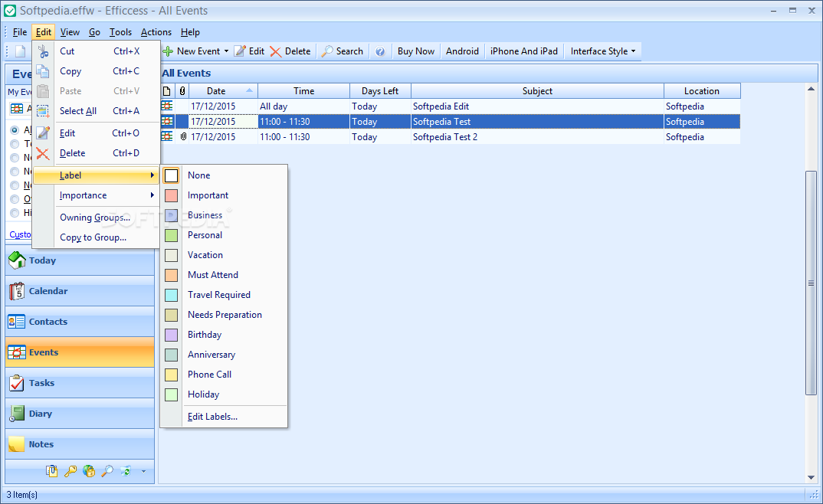Click the recycle bin icon in sidebar footer
Image resolution: width=823 pixels, height=504 pixels.
coord(126,471)
